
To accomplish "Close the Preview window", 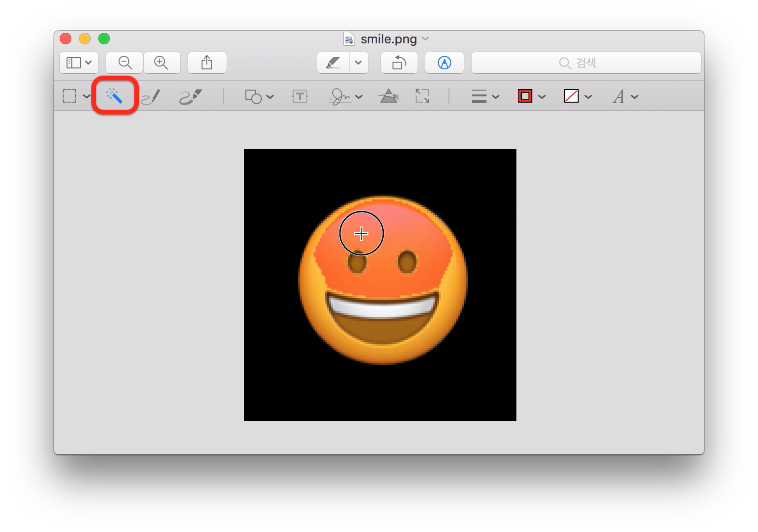I will pyautogui.click(x=66, y=39).
